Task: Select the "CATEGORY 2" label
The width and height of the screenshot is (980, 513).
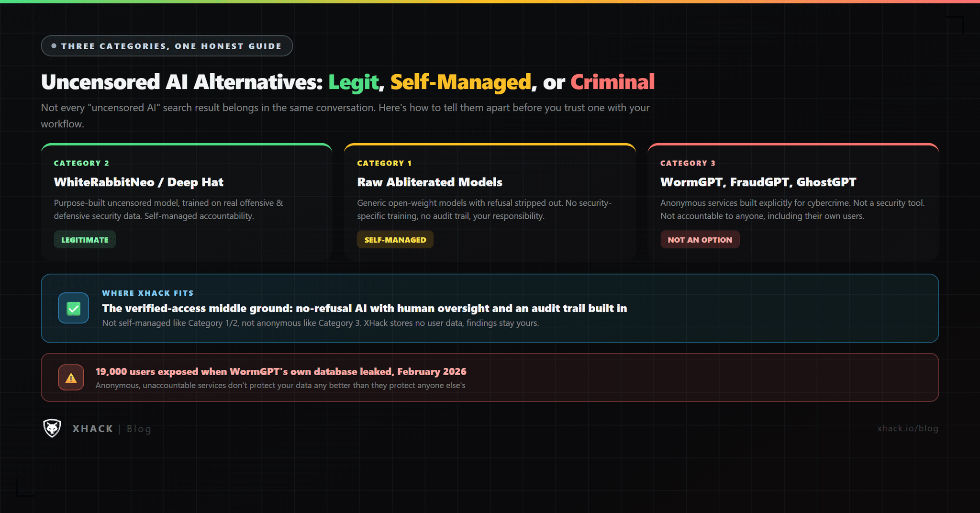Action: pos(81,163)
